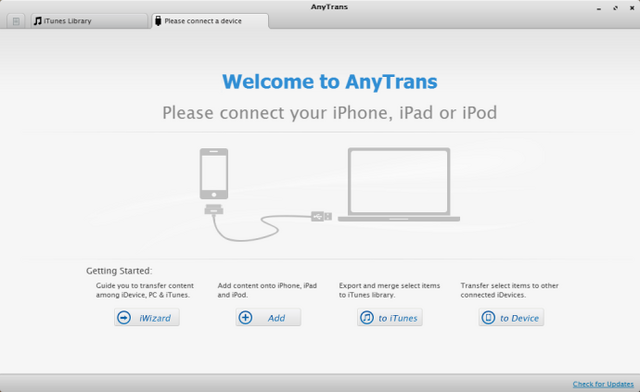Switch to the iTunes Library tab
Screen dimensions: 640x392
[89, 21]
